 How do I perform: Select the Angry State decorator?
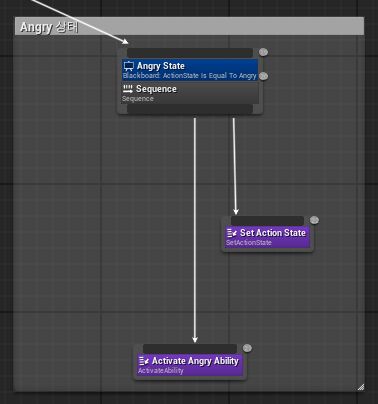190,70
